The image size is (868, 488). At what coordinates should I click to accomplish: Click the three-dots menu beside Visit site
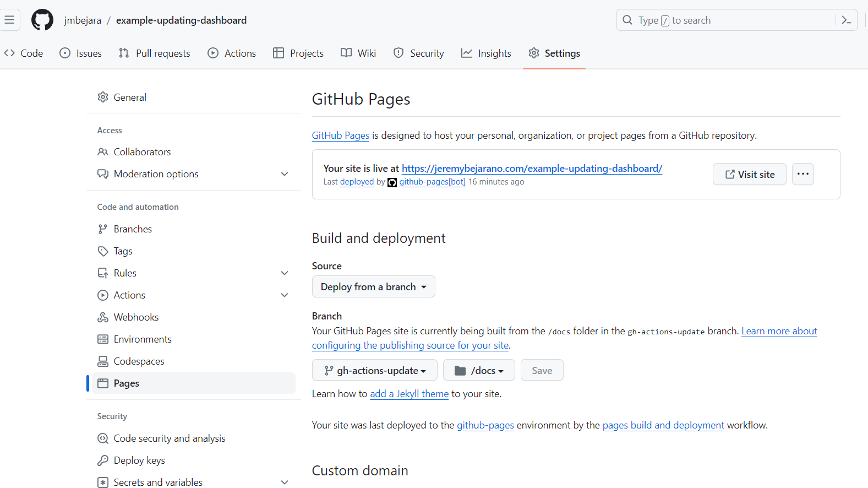[803, 174]
